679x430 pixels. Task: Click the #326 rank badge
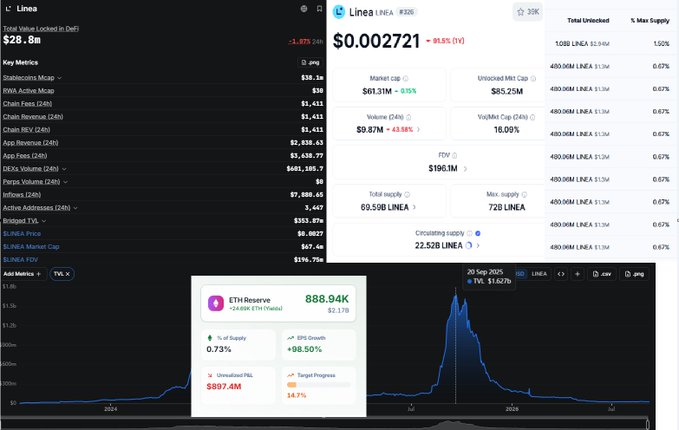tap(406, 12)
